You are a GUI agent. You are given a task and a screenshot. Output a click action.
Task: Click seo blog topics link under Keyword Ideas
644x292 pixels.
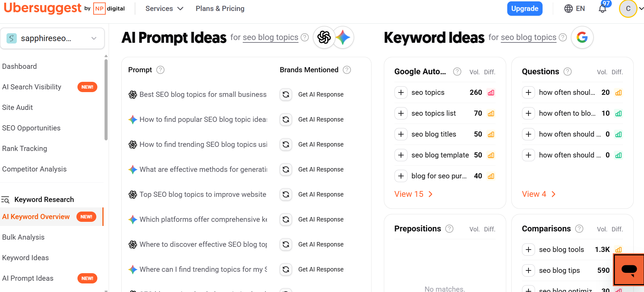tap(528, 37)
